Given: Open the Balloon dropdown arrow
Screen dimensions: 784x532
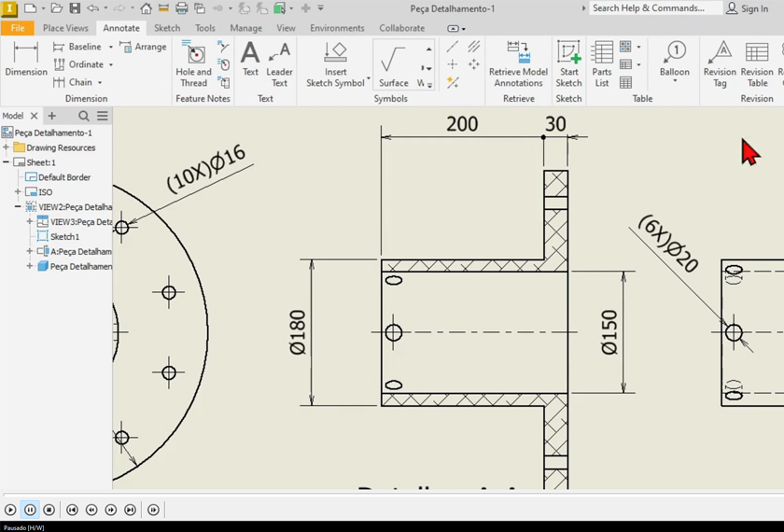Looking at the screenshot, I should (675, 82).
